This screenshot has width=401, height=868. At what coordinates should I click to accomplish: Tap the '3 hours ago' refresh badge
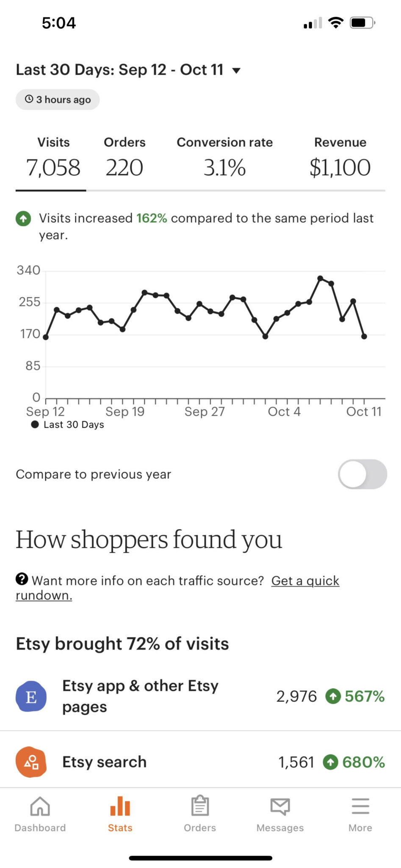coord(58,100)
